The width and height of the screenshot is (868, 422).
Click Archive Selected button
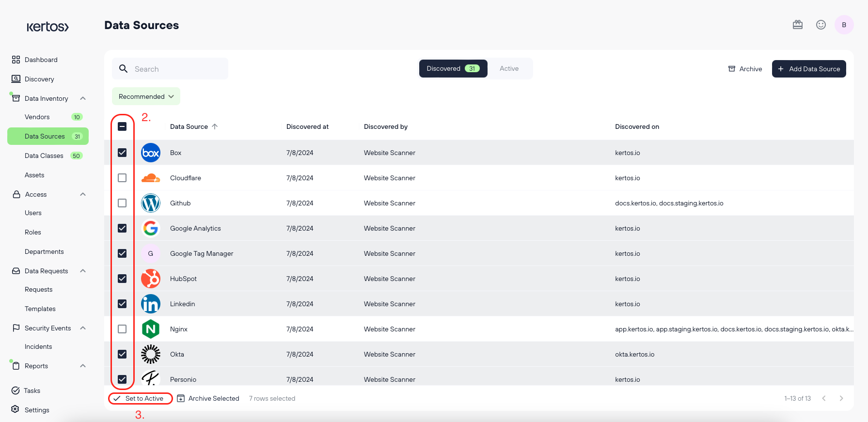pyautogui.click(x=208, y=398)
